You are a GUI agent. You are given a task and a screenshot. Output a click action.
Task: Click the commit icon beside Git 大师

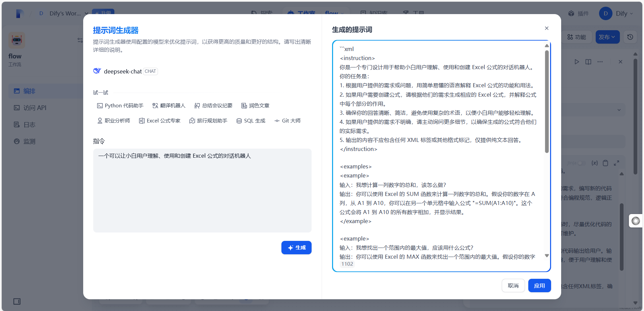pos(277,121)
